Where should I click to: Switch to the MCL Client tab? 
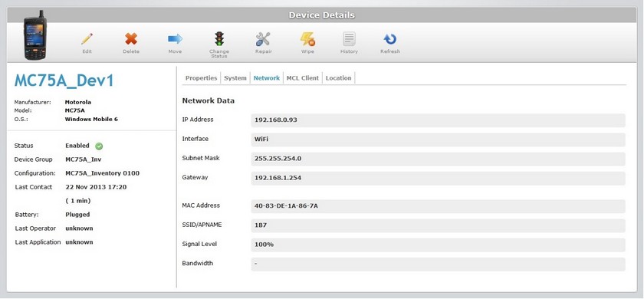[x=303, y=78]
